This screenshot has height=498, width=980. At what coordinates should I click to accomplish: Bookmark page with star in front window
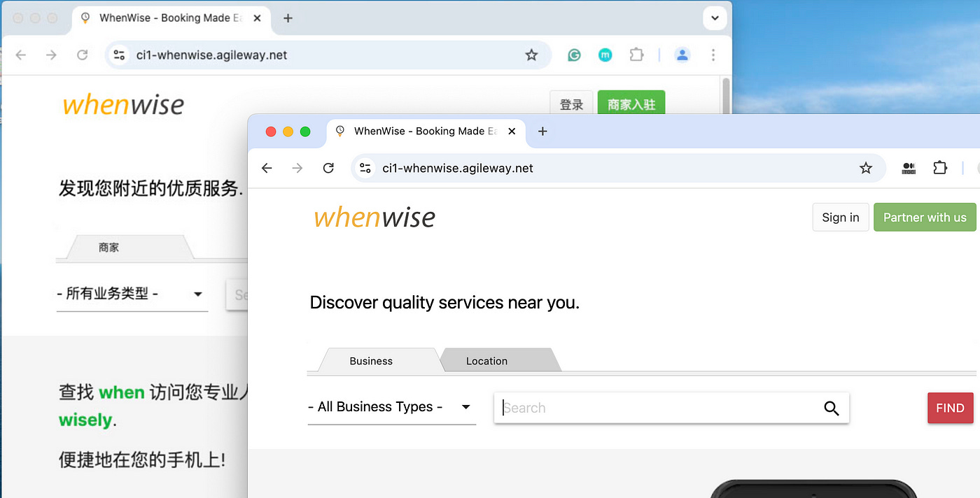866,168
